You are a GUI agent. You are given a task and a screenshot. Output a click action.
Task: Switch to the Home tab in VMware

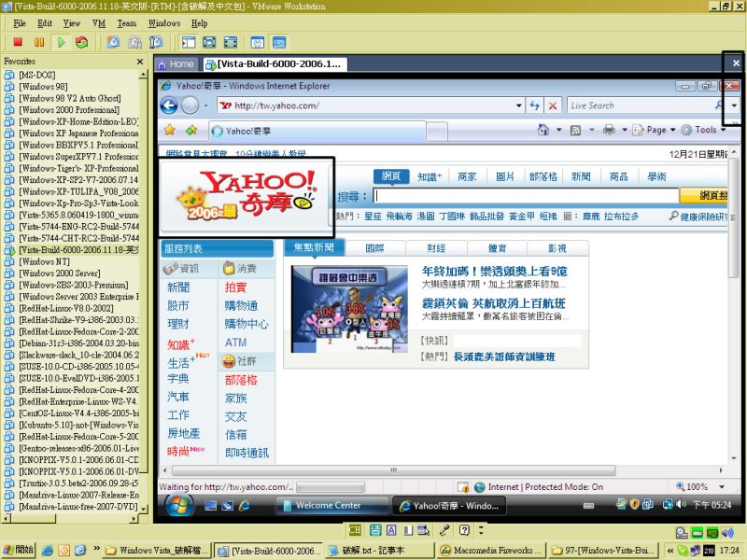[x=176, y=64]
